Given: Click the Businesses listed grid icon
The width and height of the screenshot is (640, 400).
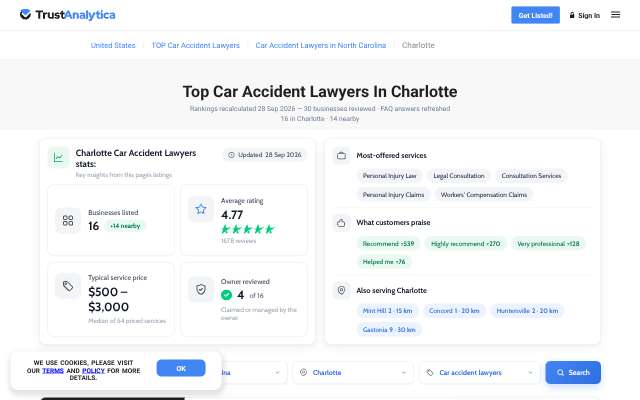Looking at the screenshot, I should pyautogui.click(x=68, y=220).
